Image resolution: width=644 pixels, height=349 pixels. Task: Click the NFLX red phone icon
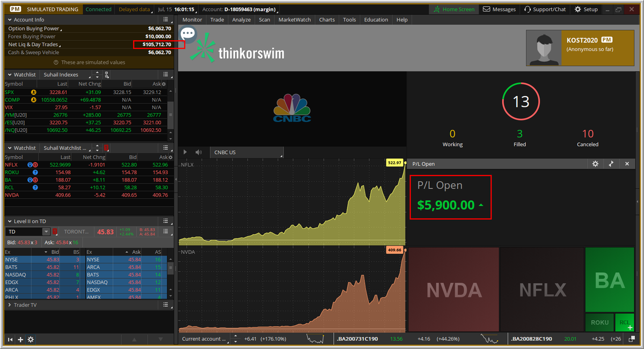pos(35,165)
